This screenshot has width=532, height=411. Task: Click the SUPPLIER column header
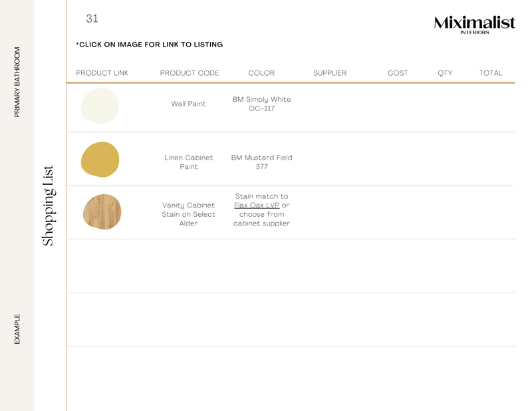coord(330,73)
